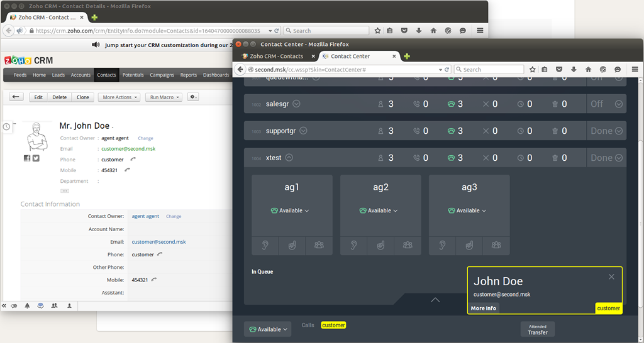Click the back arrow button in Zoho CRM toolbar
This screenshot has height=343, width=644.
[16, 97]
